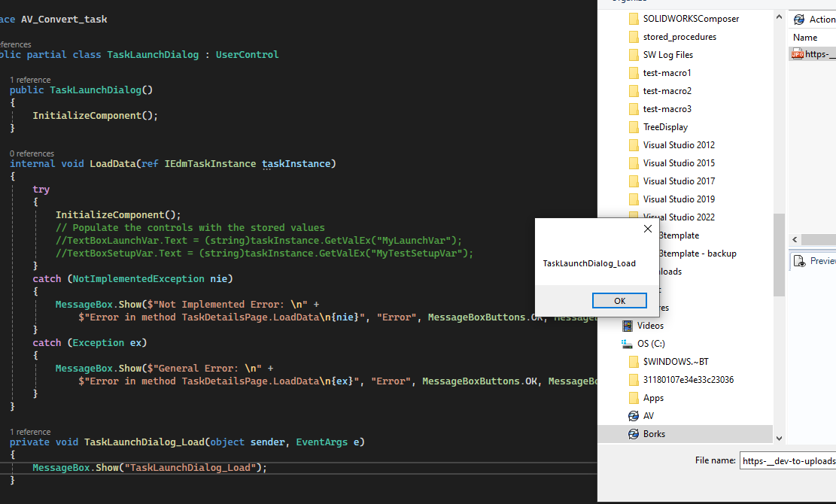Close the TaskLaunchDialog_Load message box

tap(648, 229)
